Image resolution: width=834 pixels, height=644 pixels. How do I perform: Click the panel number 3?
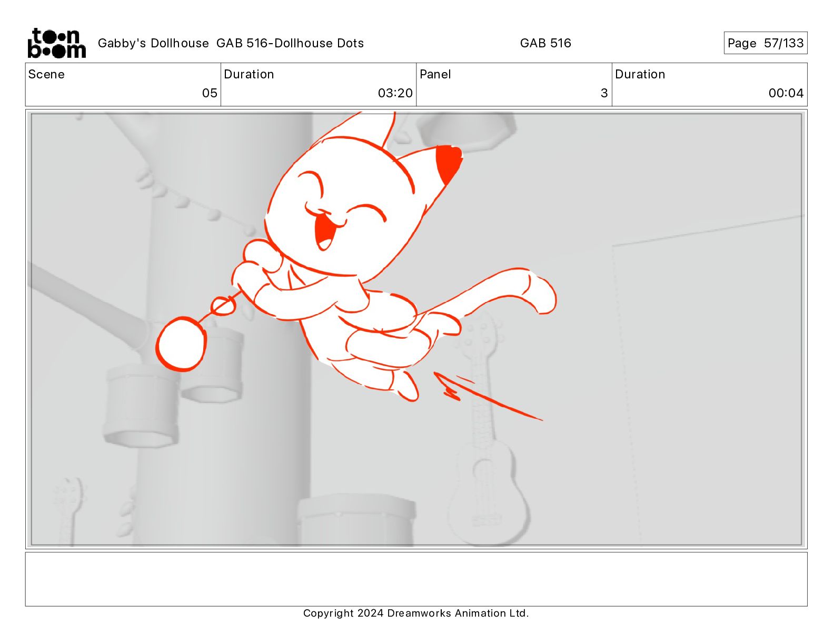(604, 93)
